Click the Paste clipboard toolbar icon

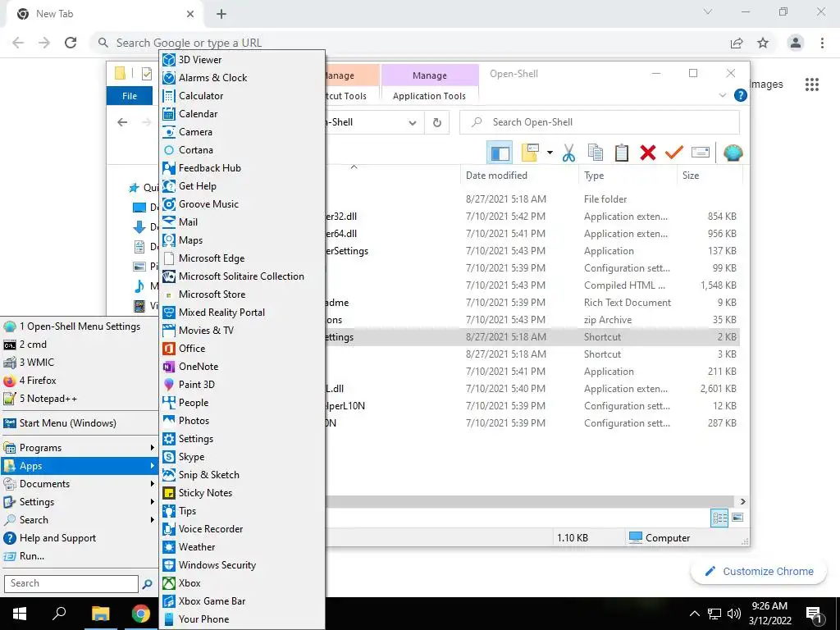pyautogui.click(x=622, y=153)
